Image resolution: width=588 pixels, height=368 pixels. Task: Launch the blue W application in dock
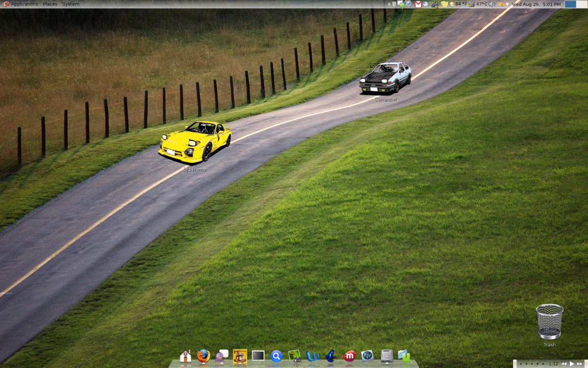pos(313,356)
